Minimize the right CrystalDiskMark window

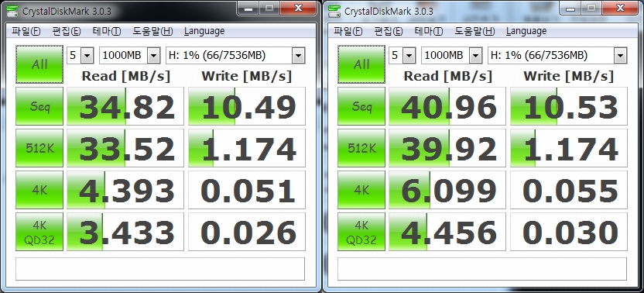click(570, 8)
